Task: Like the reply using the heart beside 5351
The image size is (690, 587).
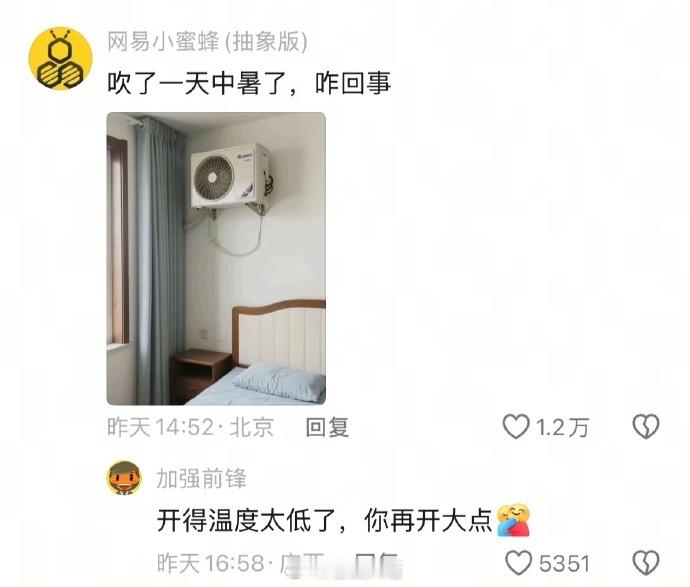Action: click(x=519, y=563)
